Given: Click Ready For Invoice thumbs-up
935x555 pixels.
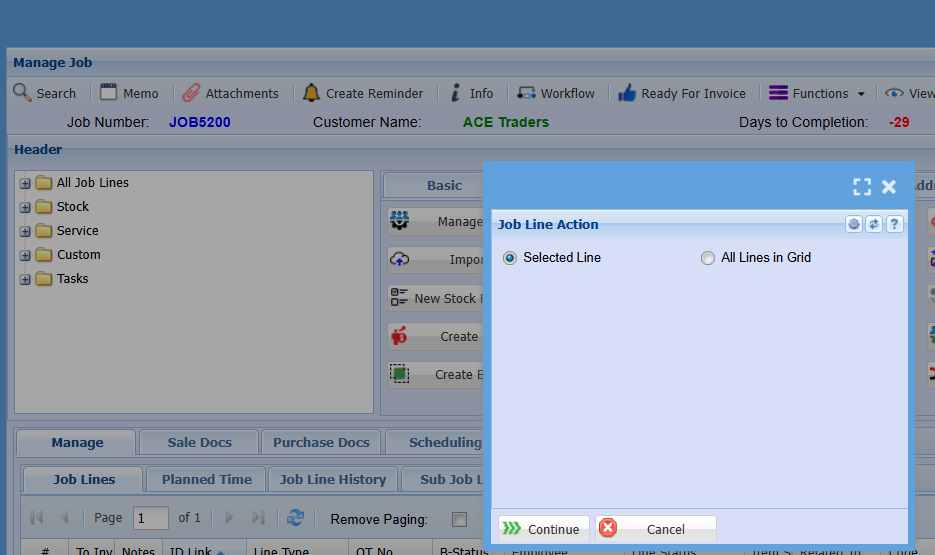Looking at the screenshot, I should click(x=627, y=93).
